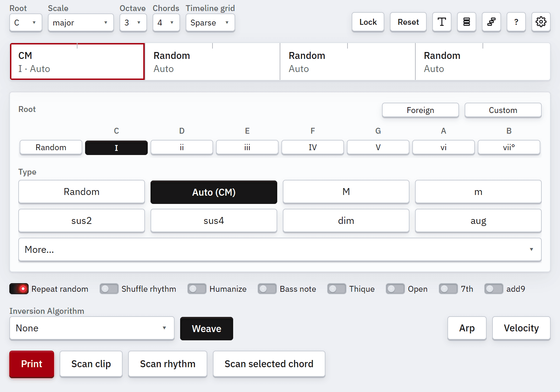This screenshot has height=392, width=560.
Task: Open settings via the gear icon
Action: click(x=541, y=22)
